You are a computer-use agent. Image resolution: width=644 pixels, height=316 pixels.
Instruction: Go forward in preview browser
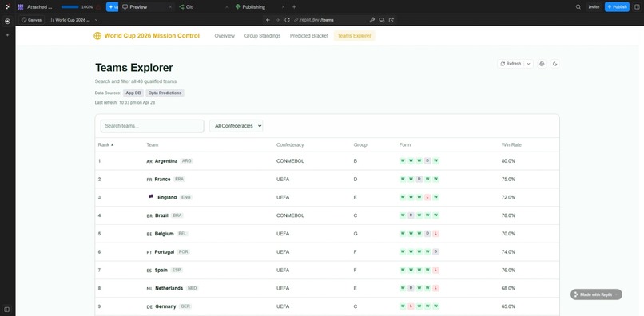277,20
